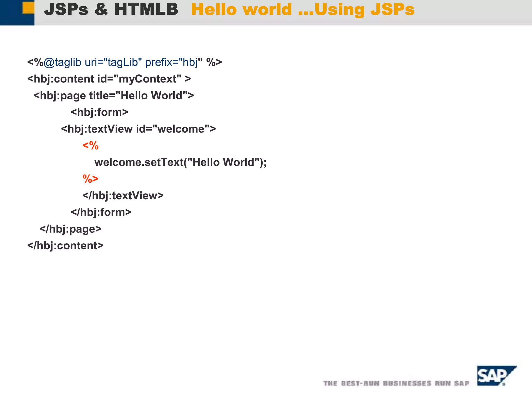Click the line 'welcome.setText("Hello World");'
532x398 pixels.
tap(181, 162)
